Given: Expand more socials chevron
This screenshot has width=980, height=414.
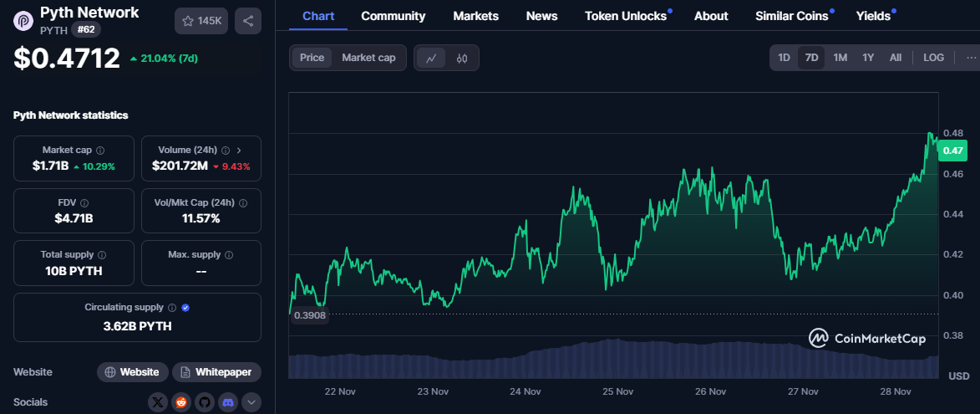Looking at the screenshot, I should click(x=251, y=403).
